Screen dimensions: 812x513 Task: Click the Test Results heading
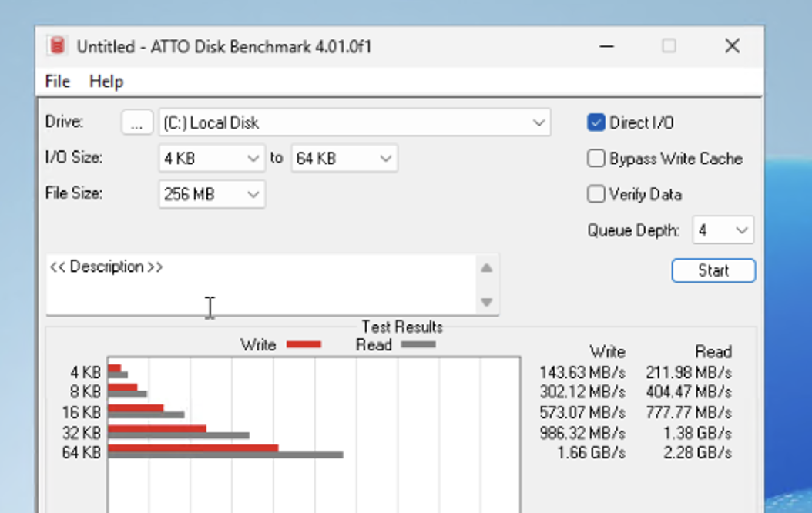pyautogui.click(x=402, y=327)
